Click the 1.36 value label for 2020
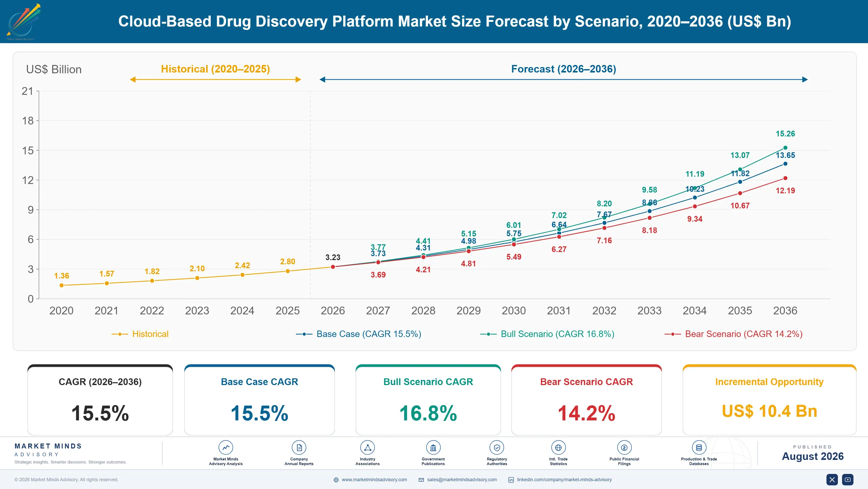 [x=62, y=276]
